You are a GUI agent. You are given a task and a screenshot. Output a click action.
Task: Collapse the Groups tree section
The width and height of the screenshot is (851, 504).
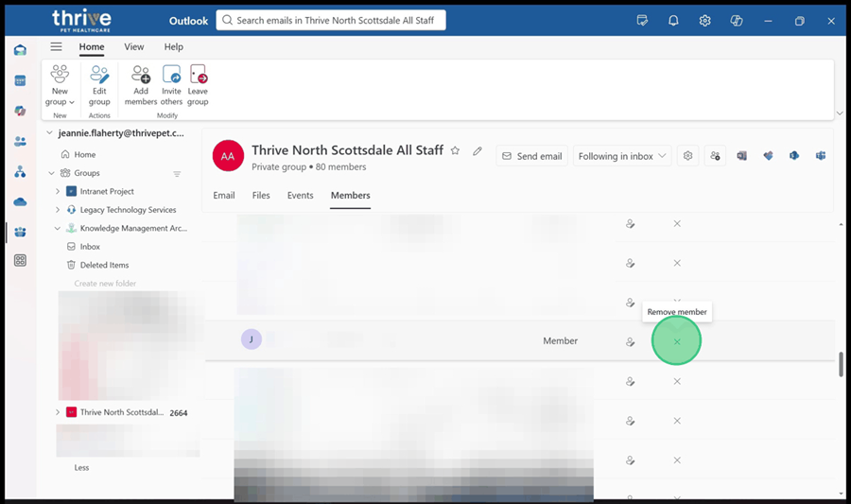52,174
